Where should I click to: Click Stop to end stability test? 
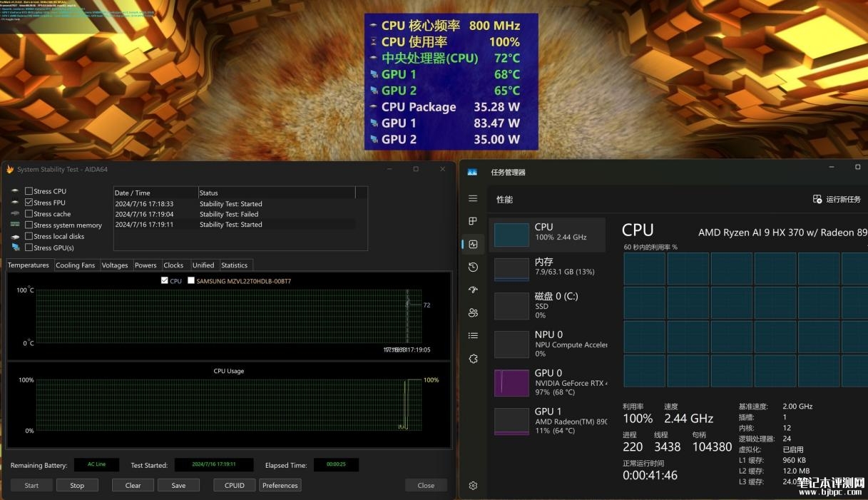77,485
